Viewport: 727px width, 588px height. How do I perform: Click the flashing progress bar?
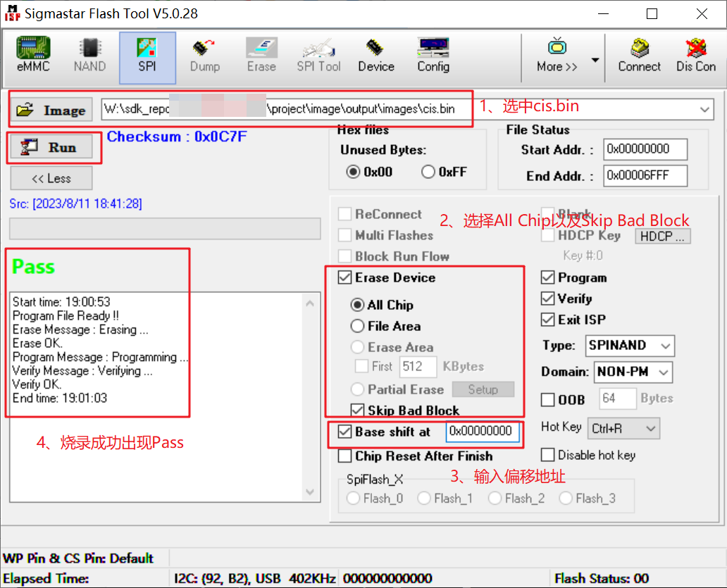pos(165,229)
